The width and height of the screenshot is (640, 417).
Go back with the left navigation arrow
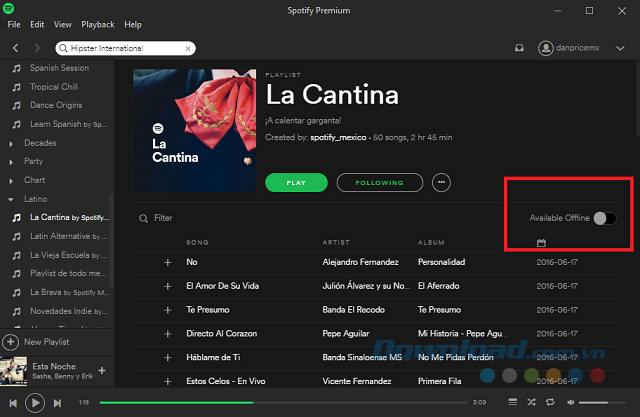(16, 48)
